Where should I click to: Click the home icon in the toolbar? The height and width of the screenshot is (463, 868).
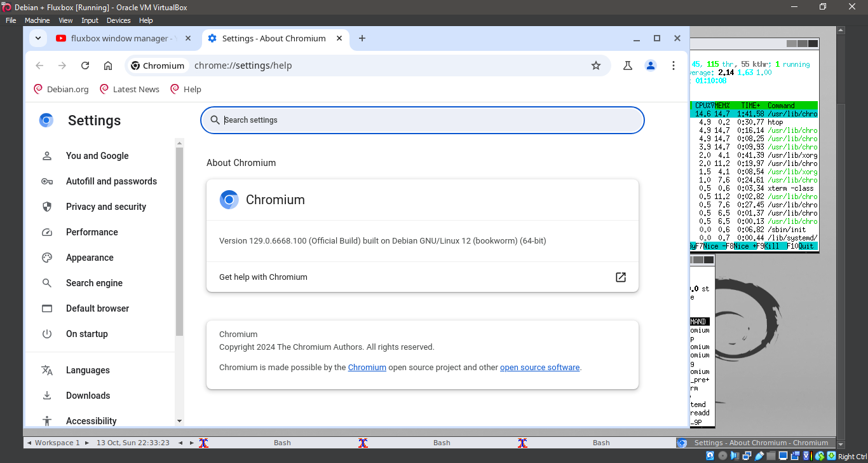(x=108, y=66)
